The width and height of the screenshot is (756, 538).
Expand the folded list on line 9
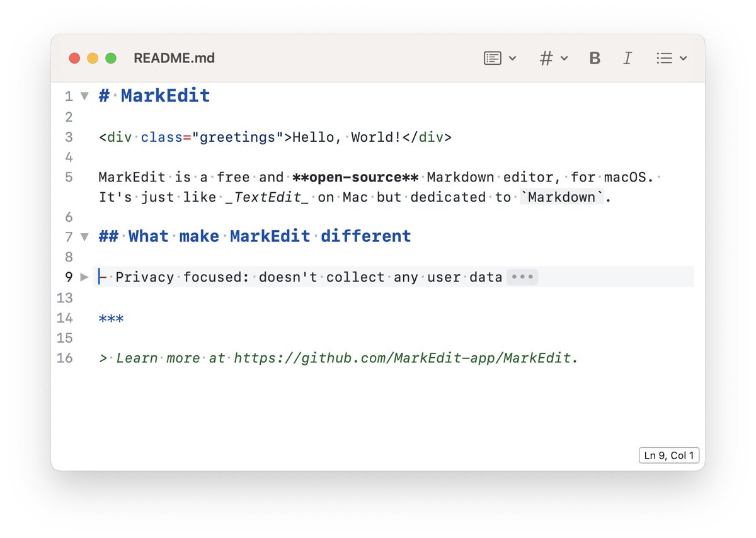pos(85,277)
